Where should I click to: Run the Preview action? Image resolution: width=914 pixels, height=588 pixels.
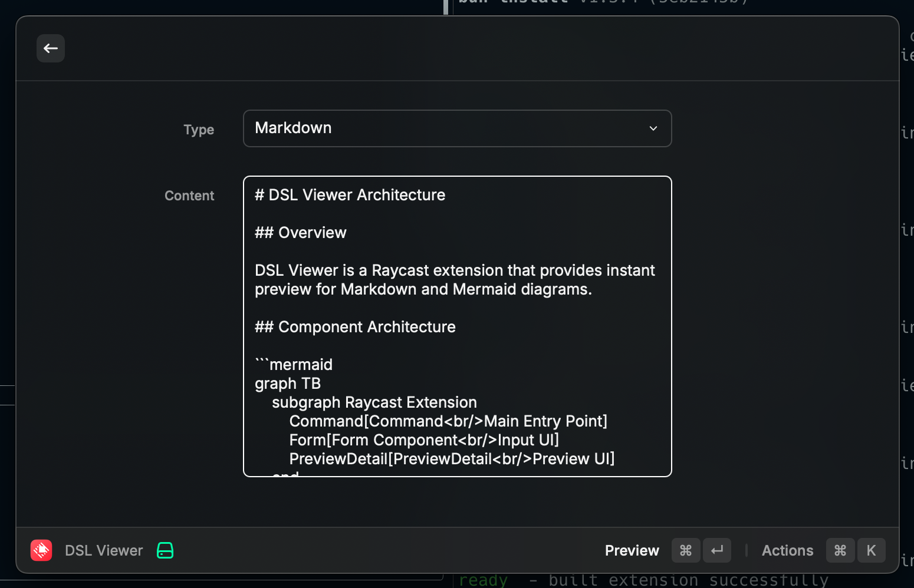click(x=632, y=550)
